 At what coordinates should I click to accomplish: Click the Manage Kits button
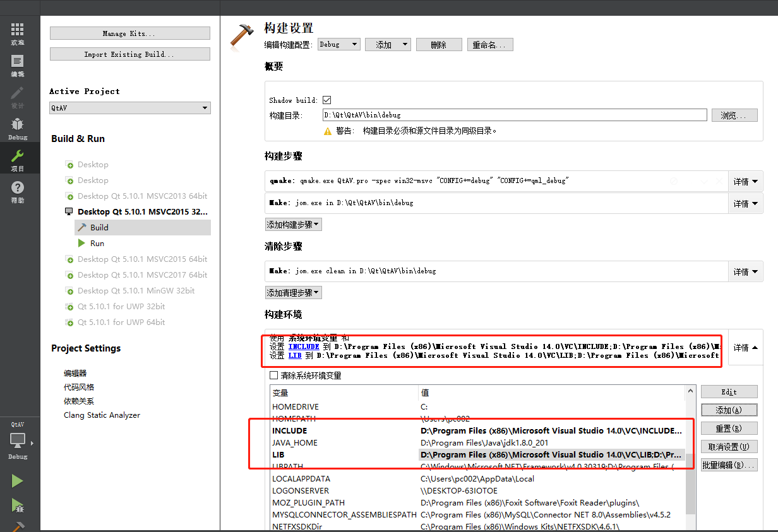(129, 33)
